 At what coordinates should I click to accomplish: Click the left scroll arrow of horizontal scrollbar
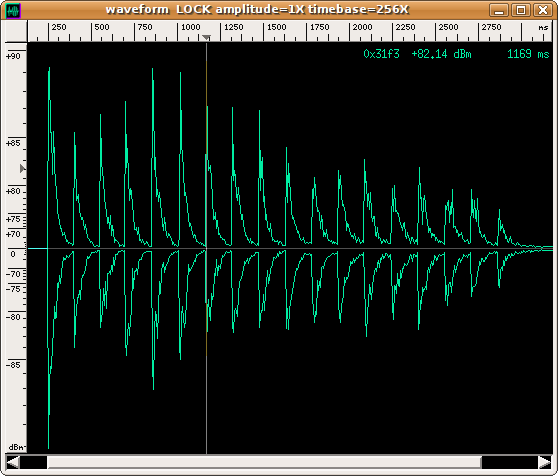pyautogui.click(x=13, y=462)
